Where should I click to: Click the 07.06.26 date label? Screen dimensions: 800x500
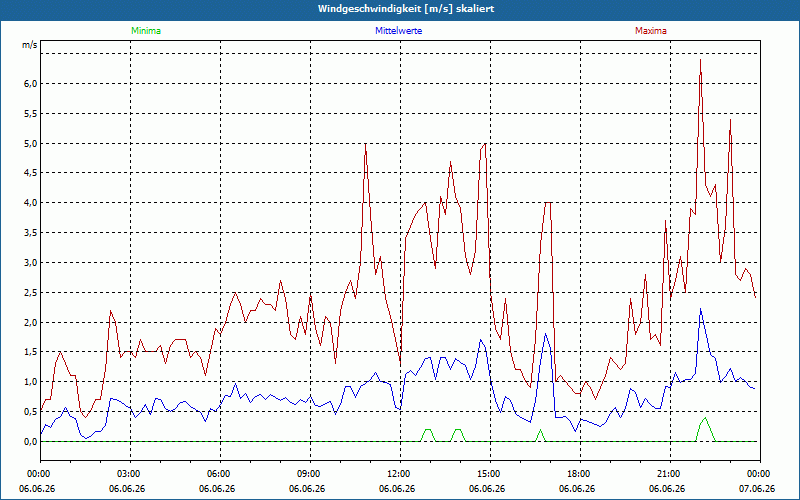757,489
